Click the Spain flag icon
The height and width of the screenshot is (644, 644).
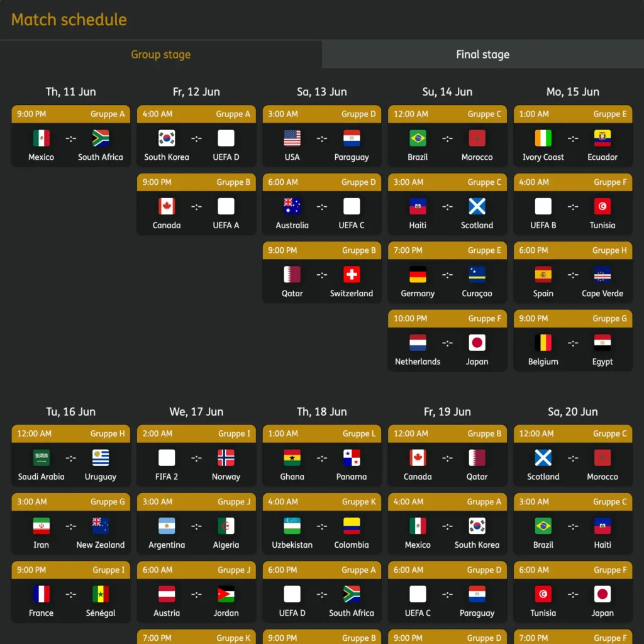(543, 274)
